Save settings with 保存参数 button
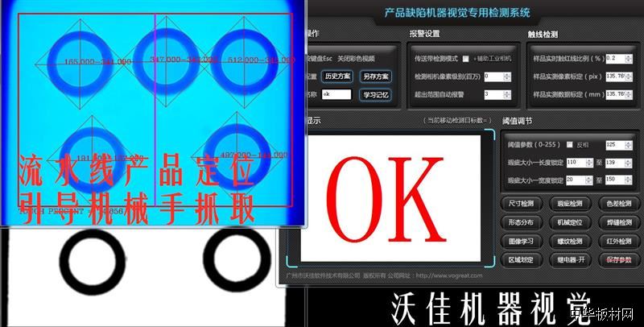The height and width of the screenshot is (327, 644). [618, 260]
